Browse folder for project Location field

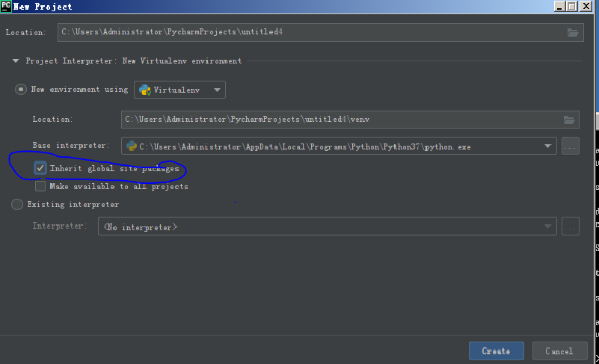point(572,32)
